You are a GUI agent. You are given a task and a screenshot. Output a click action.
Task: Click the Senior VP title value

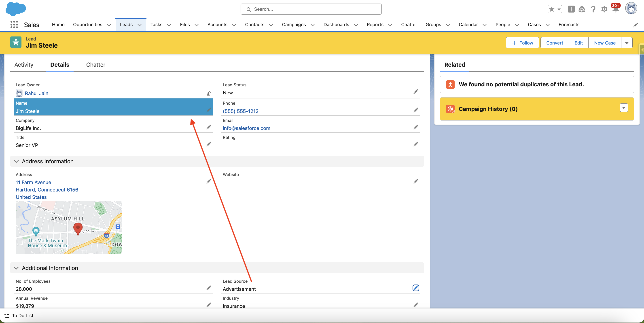[x=27, y=145]
